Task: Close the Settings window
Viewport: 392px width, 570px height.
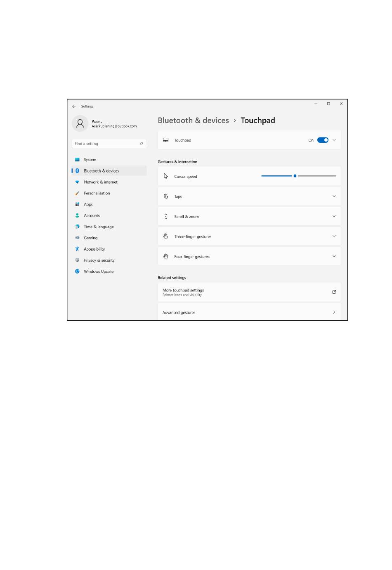Action: [x=341, y=104]
